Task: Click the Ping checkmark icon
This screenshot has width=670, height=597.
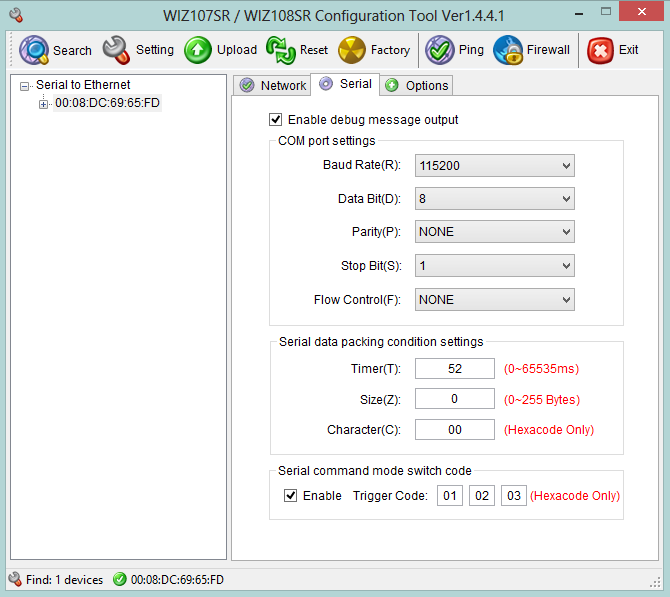Action: [x=439, y=50]
